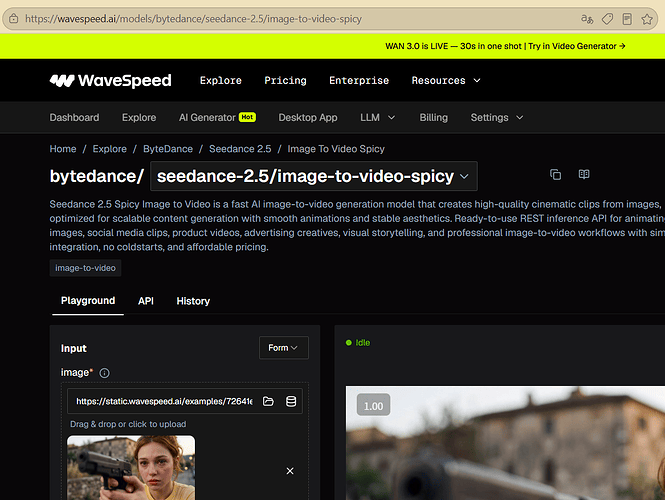
Task: Copy the model name icon
Action: (555, 174)
